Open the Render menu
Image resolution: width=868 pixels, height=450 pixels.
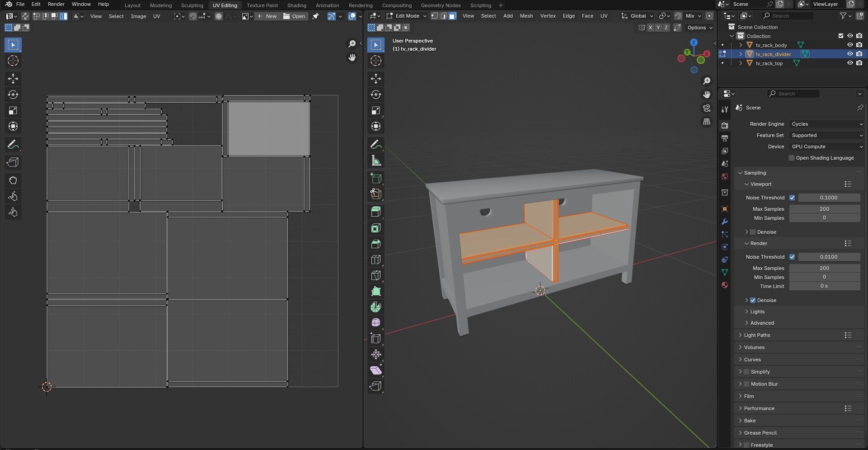56,4
